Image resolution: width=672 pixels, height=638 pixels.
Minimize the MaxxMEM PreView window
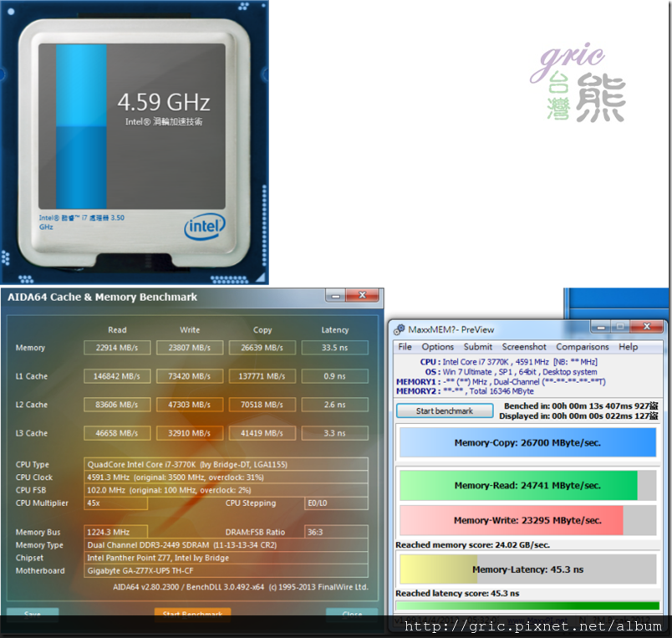[x=600, y=327]
